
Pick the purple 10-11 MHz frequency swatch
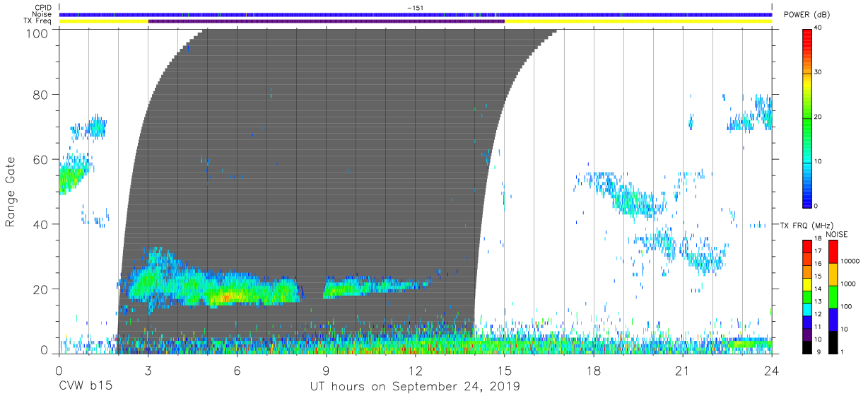pos(807,334)
